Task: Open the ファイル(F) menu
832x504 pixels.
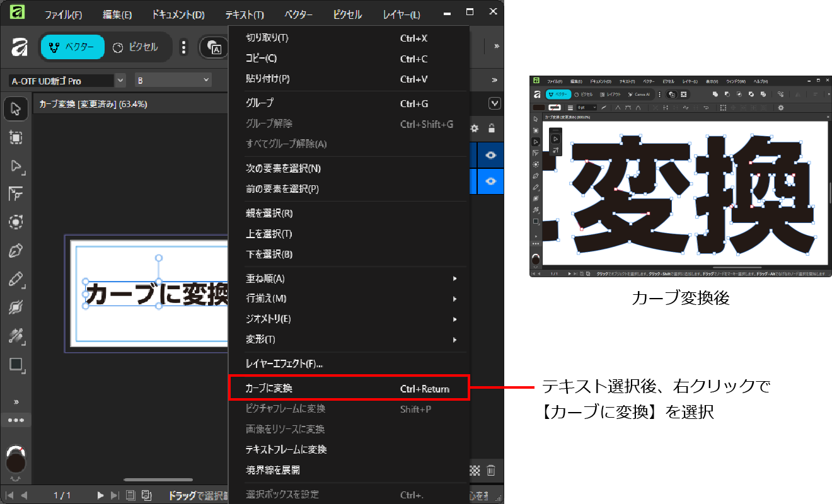Action: tap(63, 14)
